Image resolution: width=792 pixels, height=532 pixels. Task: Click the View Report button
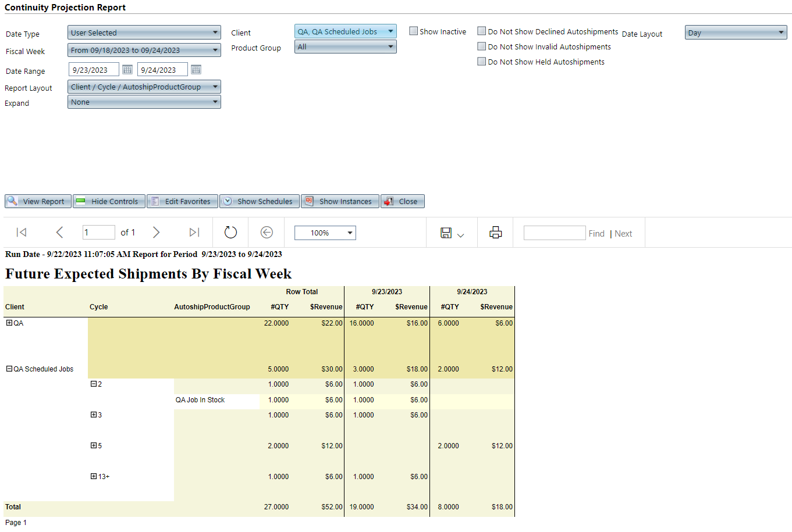coord(38,201)
